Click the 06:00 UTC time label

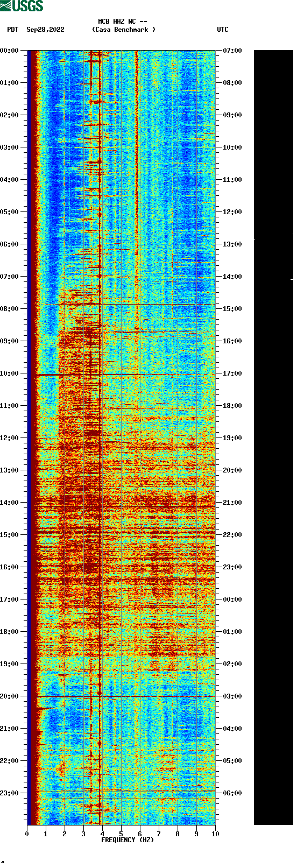232,793
